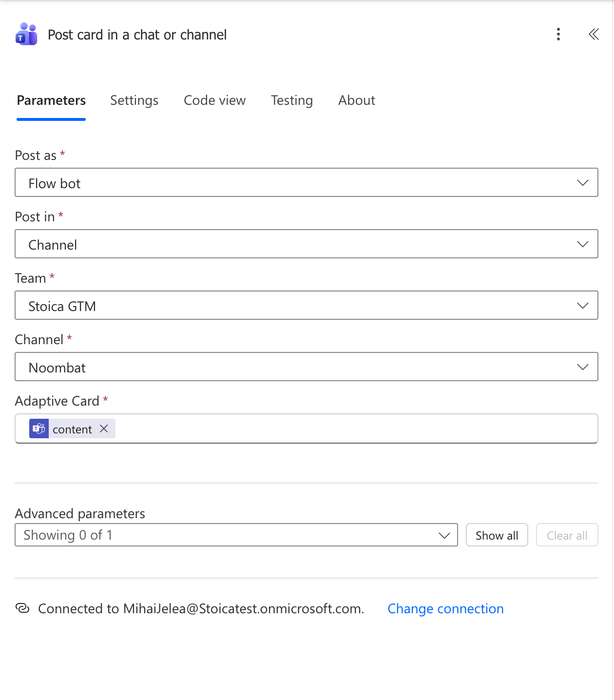Image resolution: width=614 pixels, height=700 pixels.
Task: Switch to the Parameters tab
Action: tap(51, 100)
